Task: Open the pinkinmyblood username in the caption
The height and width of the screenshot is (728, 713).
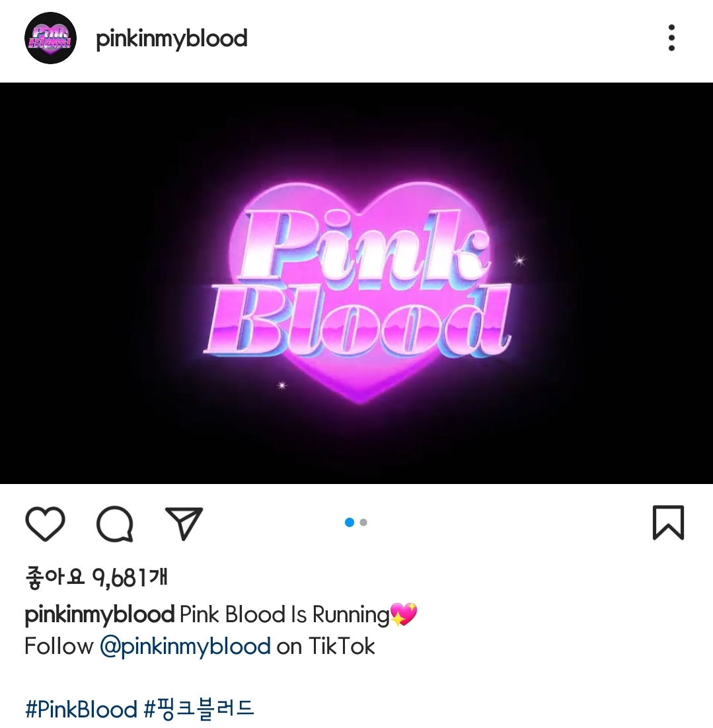Action: click(99, 615)
